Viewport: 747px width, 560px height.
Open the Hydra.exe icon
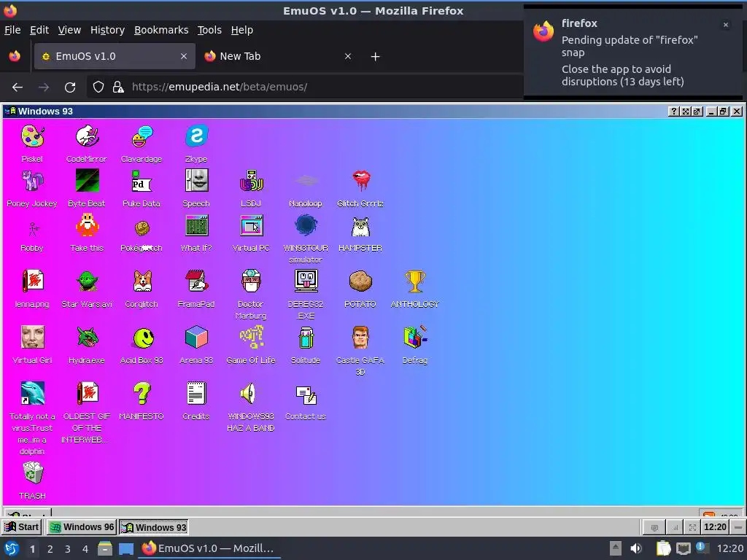click(x=87, y=338)
